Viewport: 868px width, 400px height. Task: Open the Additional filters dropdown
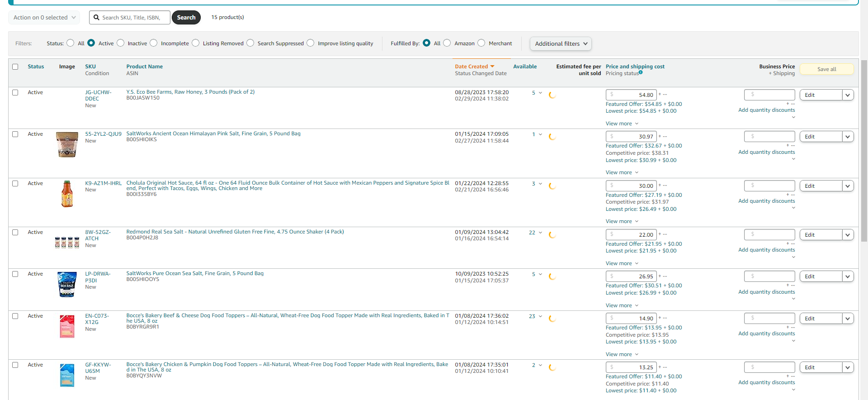click(561, 43)
